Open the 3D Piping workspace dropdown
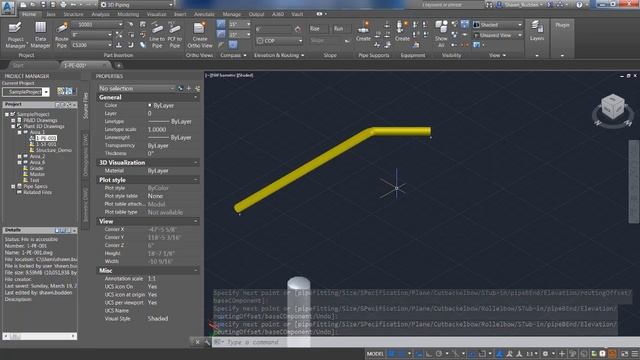 tap(137, 4)
